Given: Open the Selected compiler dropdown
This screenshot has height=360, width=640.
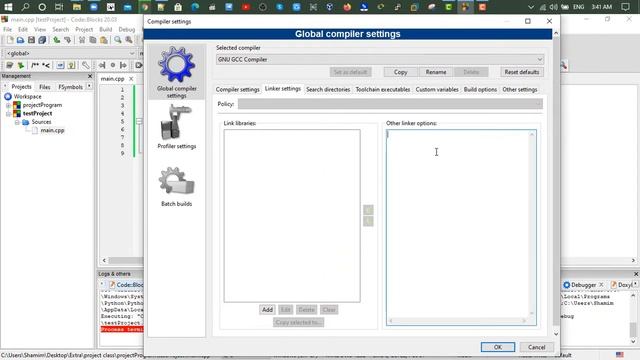Looking at the screenshot, I should (380, 60).
